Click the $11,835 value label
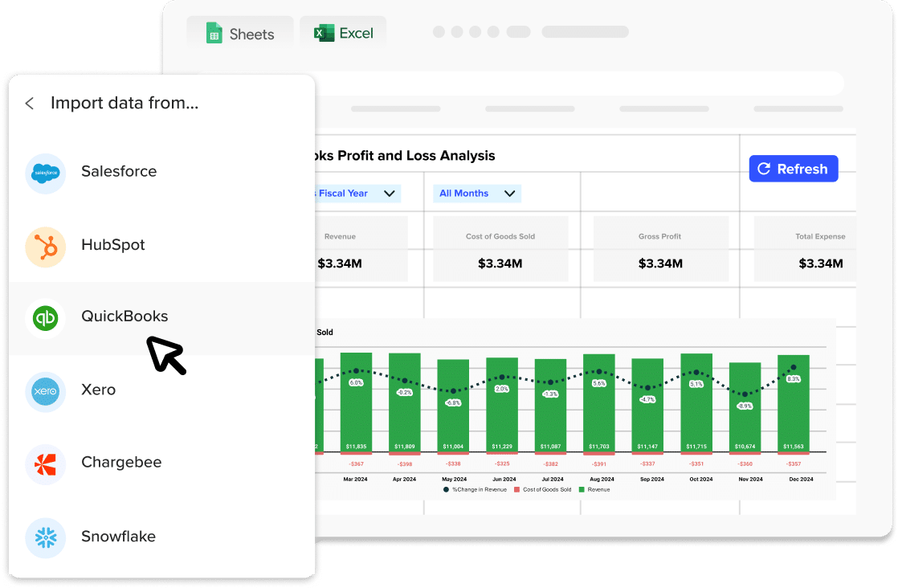This screenshot has width=898, height=588. 356,447
